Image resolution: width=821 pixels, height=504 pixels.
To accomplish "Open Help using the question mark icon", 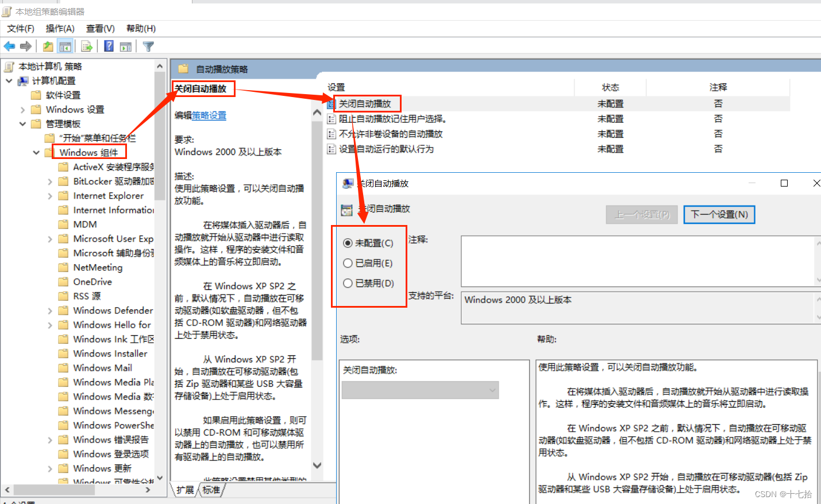I will (x=108, y=46).
